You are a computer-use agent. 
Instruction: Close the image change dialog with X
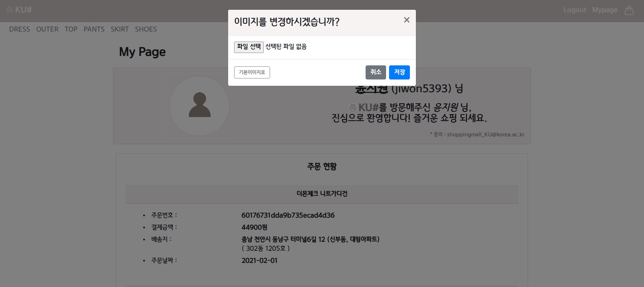(x=407, y=20)
